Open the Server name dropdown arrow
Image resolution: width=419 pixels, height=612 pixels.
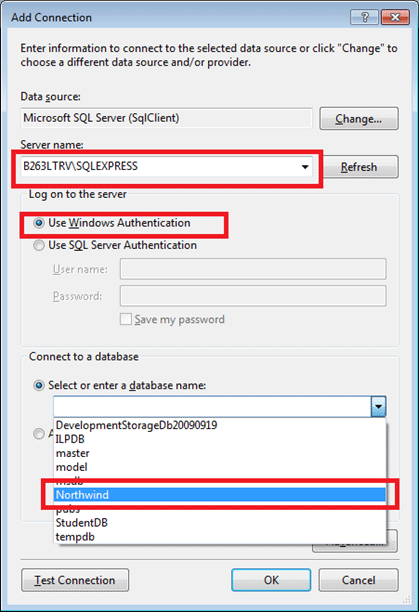(305, 167)
